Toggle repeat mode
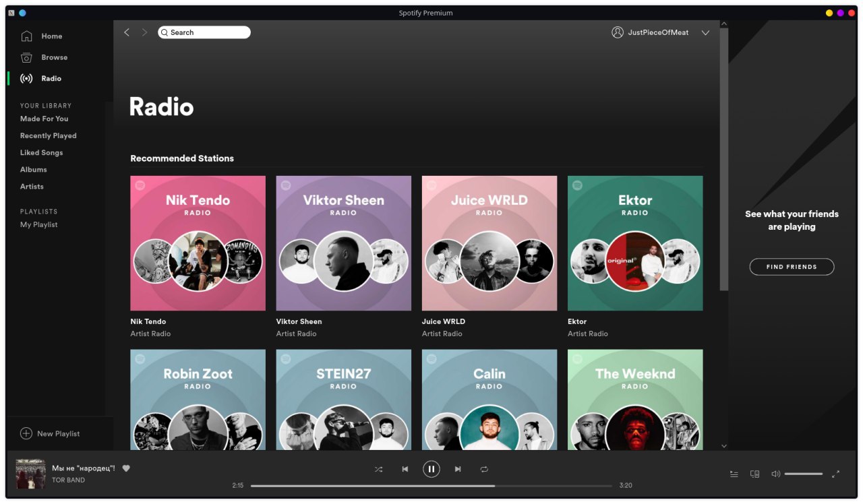This screenshot has height=504, width=863. tap(484, 469)
